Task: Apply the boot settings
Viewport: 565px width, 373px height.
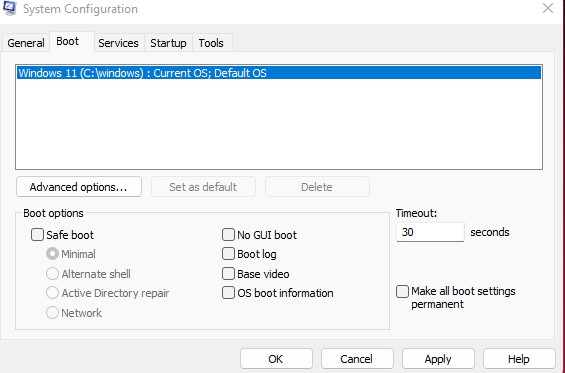Action: pyautogui.click(x=438, y=359)
